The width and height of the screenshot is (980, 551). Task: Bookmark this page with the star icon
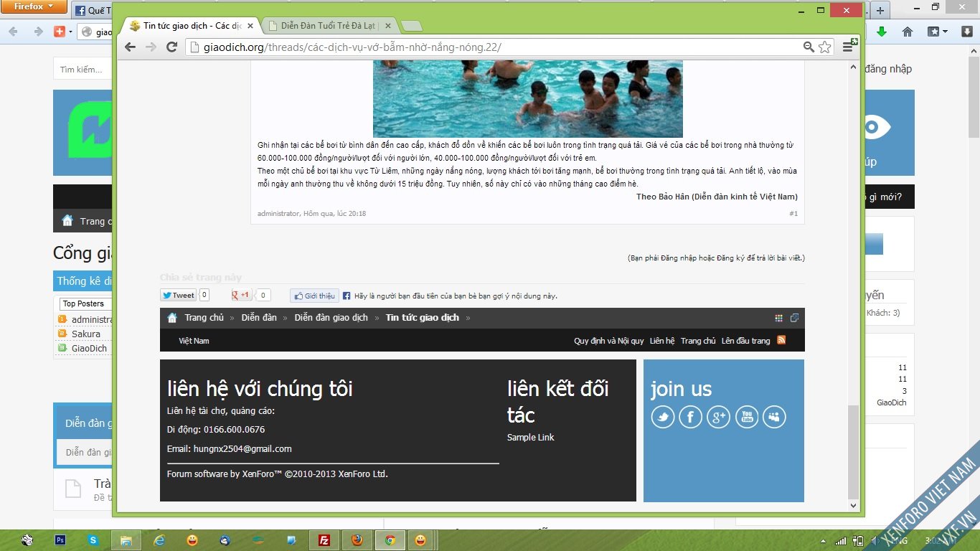point(825,47)
